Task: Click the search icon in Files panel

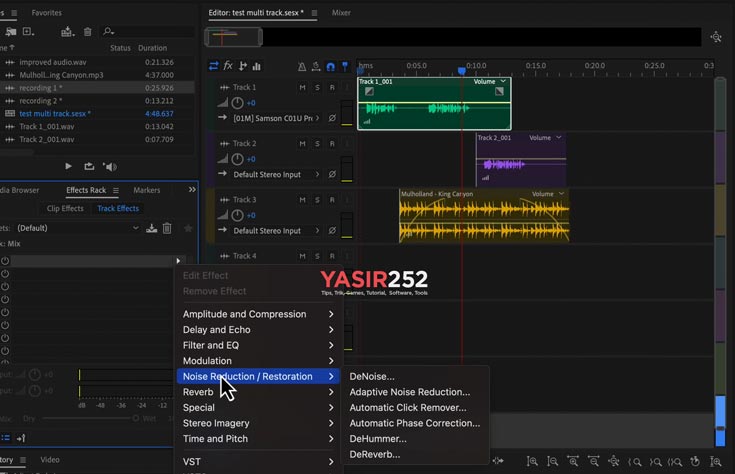Action: (108, 31)
